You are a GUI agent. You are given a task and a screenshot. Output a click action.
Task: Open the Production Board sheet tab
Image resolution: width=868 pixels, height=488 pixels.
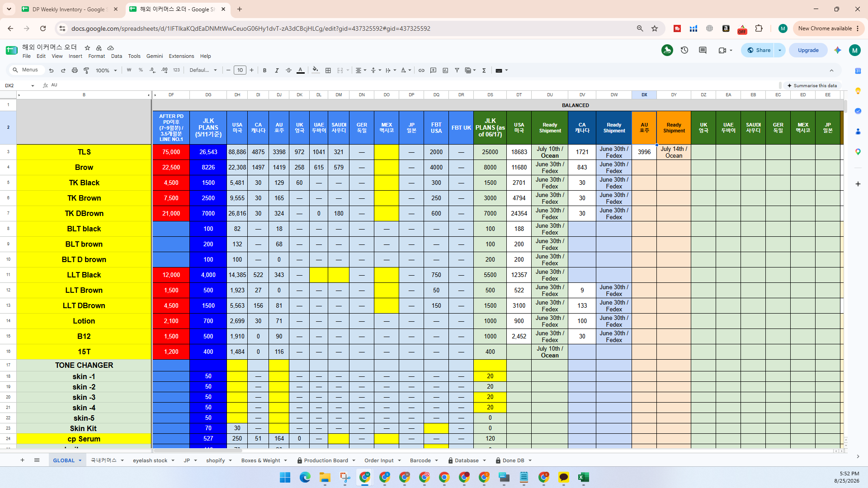(325, 460)
